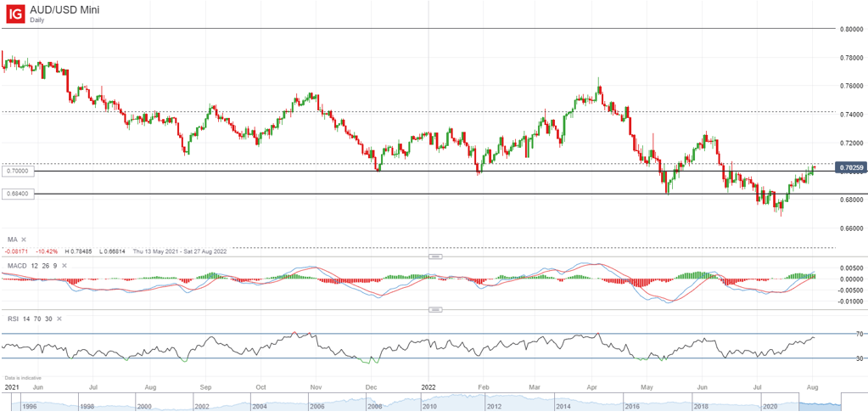
Task: Remove the RSI indicator with its X
Action: coord(59,319)
